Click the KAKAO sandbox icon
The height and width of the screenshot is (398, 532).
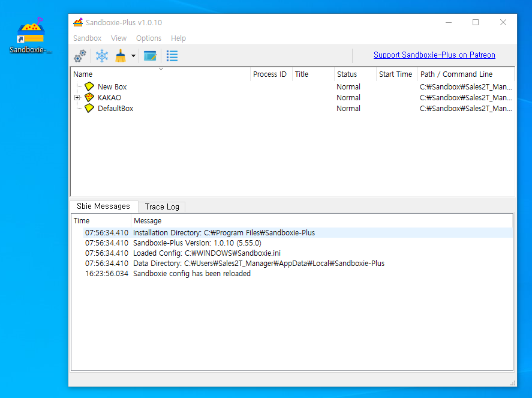(x=89, y=97)
